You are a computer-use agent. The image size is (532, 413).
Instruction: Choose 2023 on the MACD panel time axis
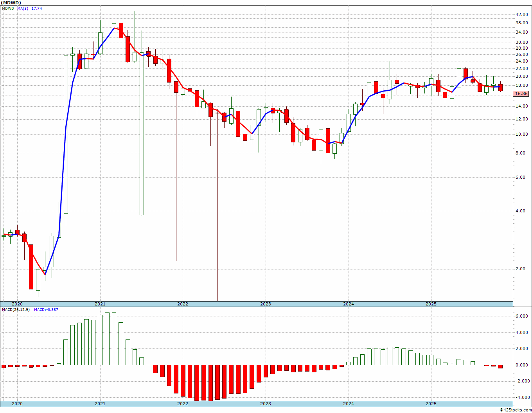[266, 404]
